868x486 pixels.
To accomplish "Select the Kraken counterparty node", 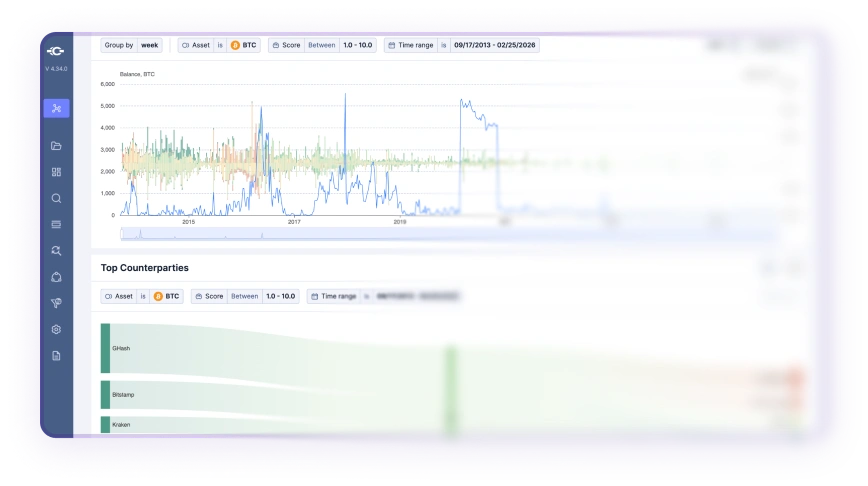I will coord(106,425).
